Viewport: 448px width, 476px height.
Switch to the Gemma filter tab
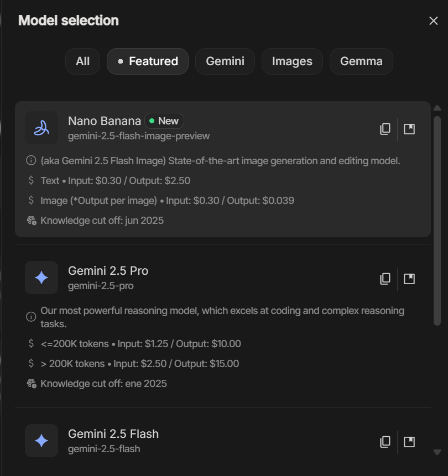pos(361,61)
